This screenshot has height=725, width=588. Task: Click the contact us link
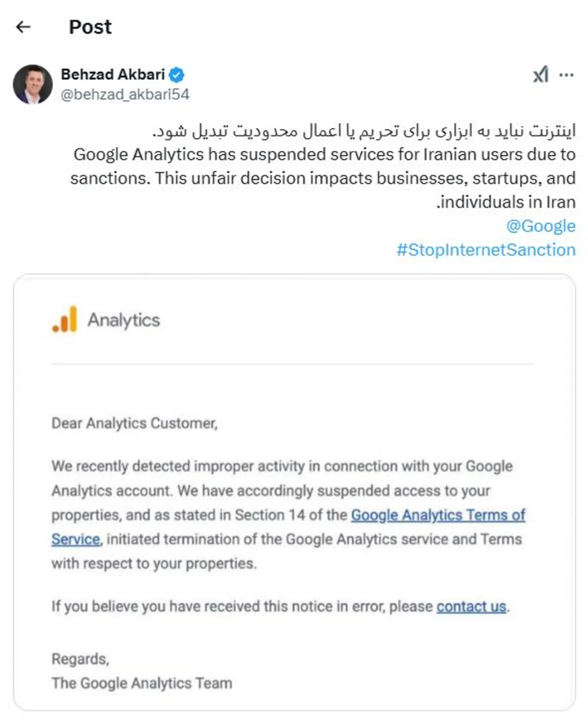tap(471, 606)
